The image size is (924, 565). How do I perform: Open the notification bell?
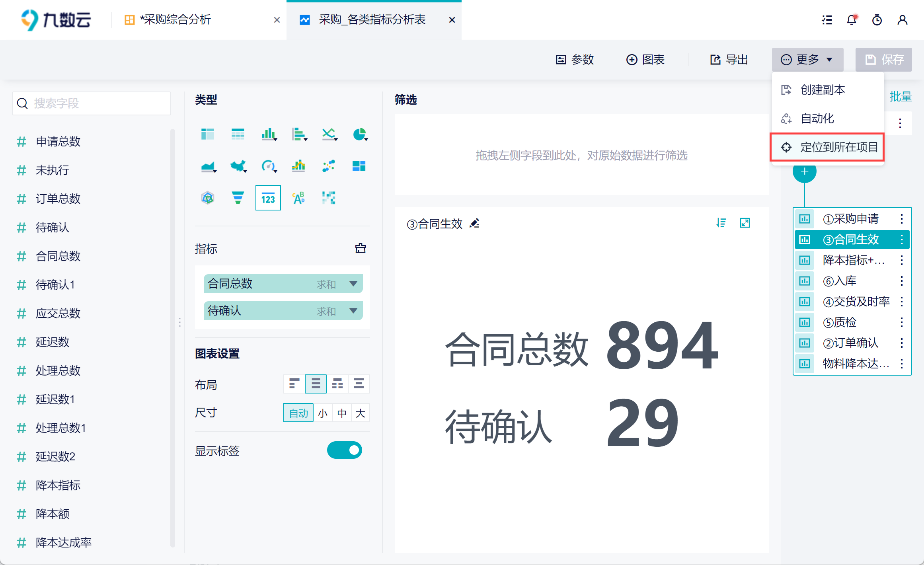851,20
